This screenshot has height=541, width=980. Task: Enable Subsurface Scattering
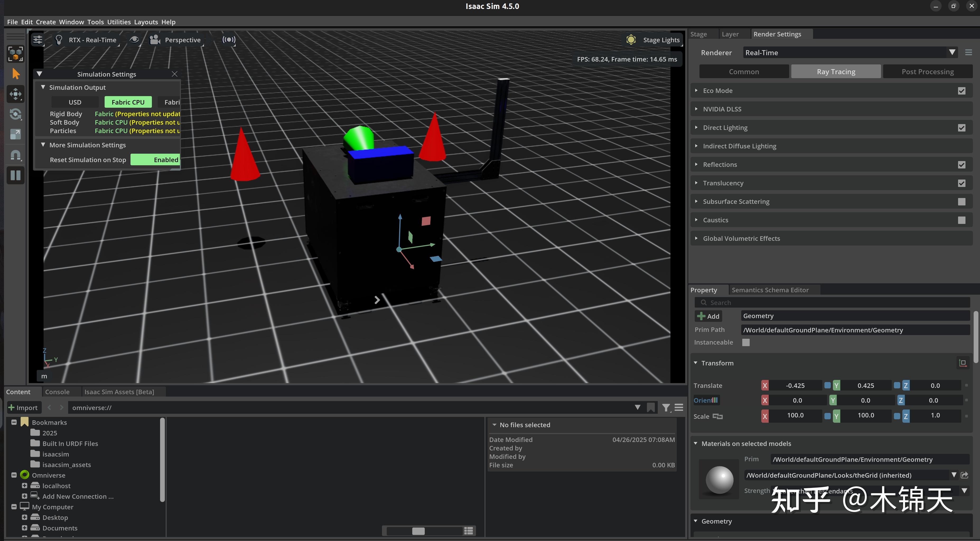962,201
